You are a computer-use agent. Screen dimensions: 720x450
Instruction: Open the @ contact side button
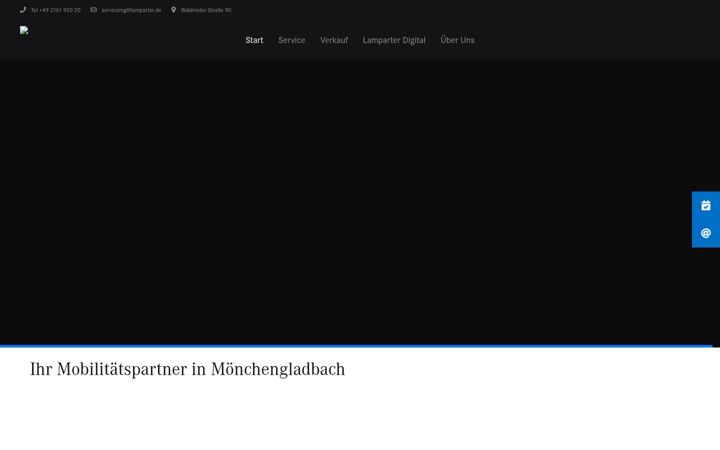(706, 233)
